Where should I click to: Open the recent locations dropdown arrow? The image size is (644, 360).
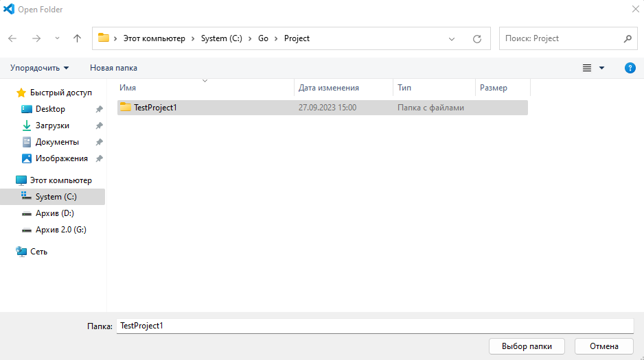point(57,38)
